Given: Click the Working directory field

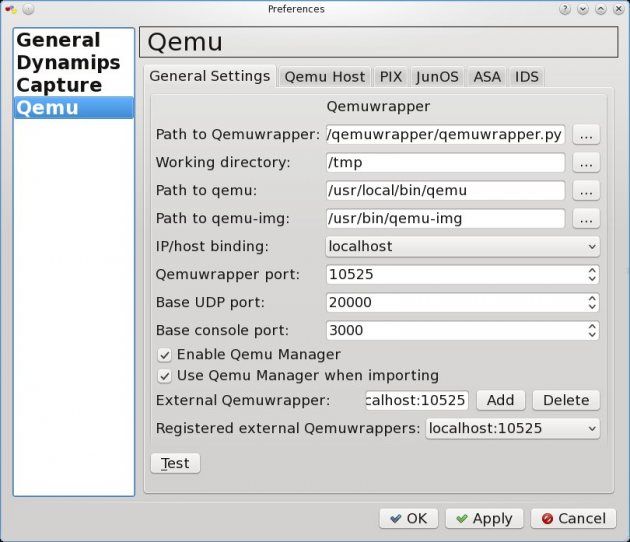Looking at the screenshot, I should (445, 162).
